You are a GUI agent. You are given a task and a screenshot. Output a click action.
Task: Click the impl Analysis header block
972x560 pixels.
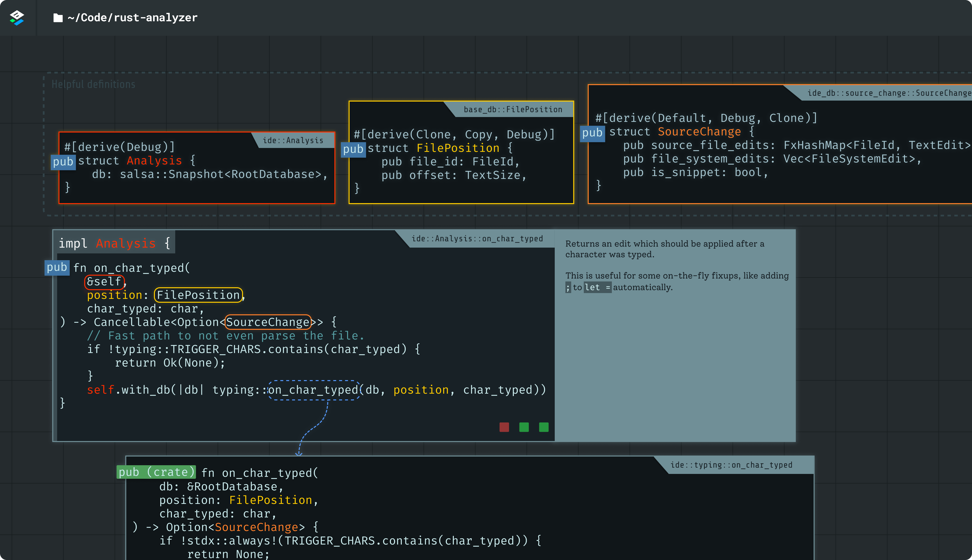coord(114,243)
